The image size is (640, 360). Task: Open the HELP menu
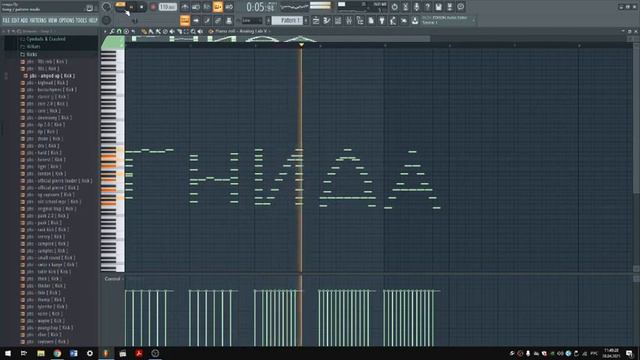pos(93,20)
